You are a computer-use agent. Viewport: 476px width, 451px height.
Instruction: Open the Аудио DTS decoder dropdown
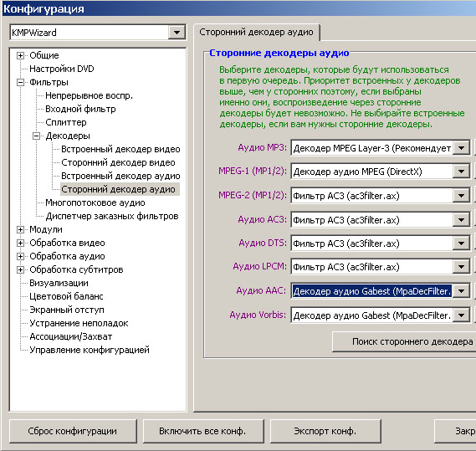(461, 243)
